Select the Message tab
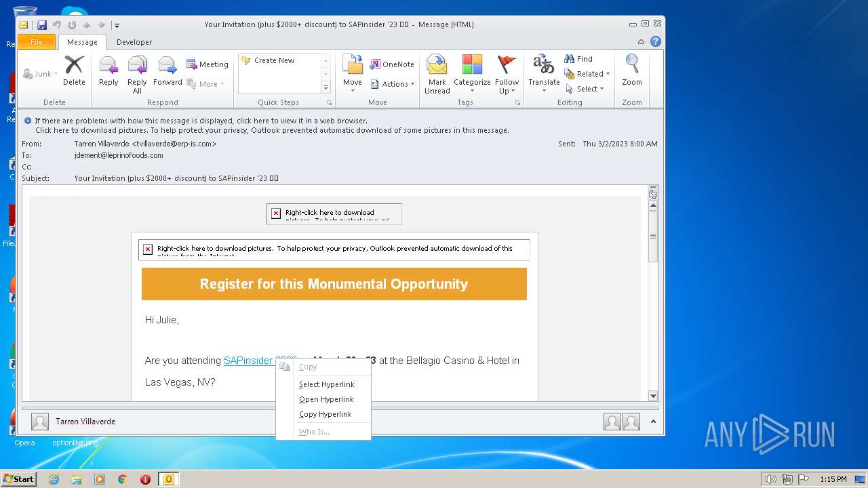868x488 pixels. (82, 42)
